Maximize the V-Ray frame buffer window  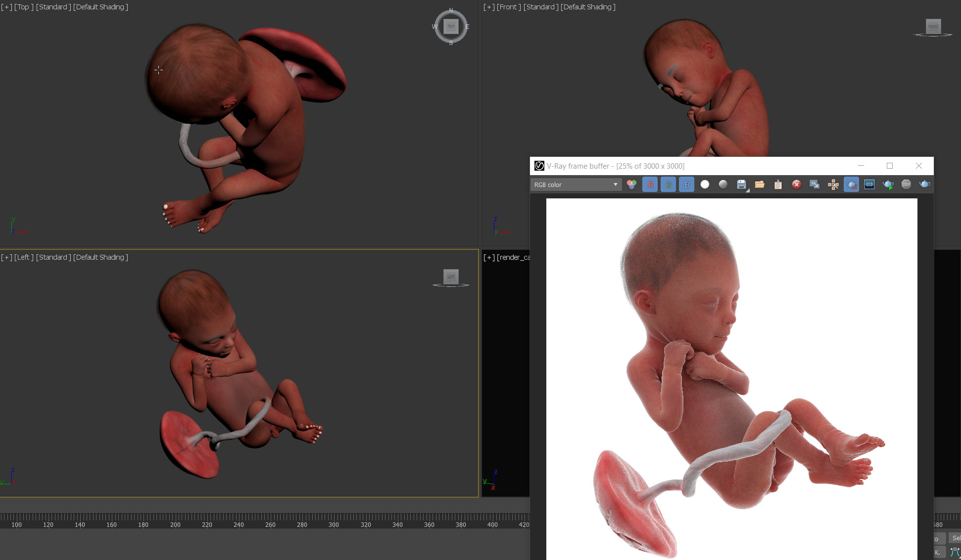coord(890,166)
